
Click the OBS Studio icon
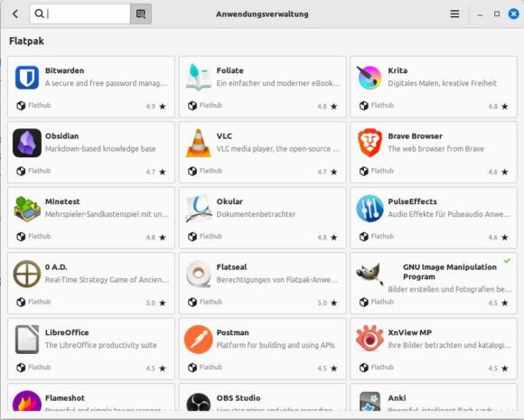point(199,402)
